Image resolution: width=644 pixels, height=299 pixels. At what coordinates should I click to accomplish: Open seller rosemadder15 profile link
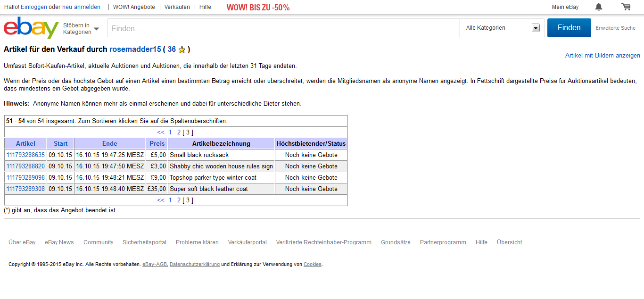[x=135, y=50]
